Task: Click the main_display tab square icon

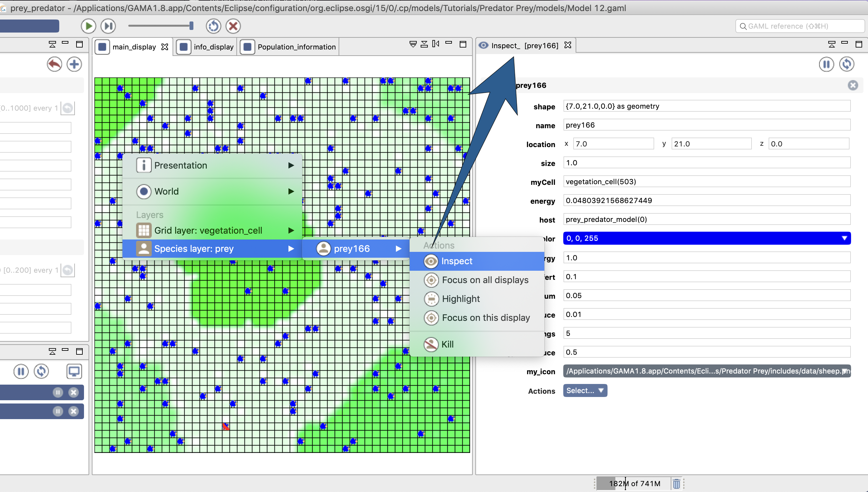Action: coord(103,47)
